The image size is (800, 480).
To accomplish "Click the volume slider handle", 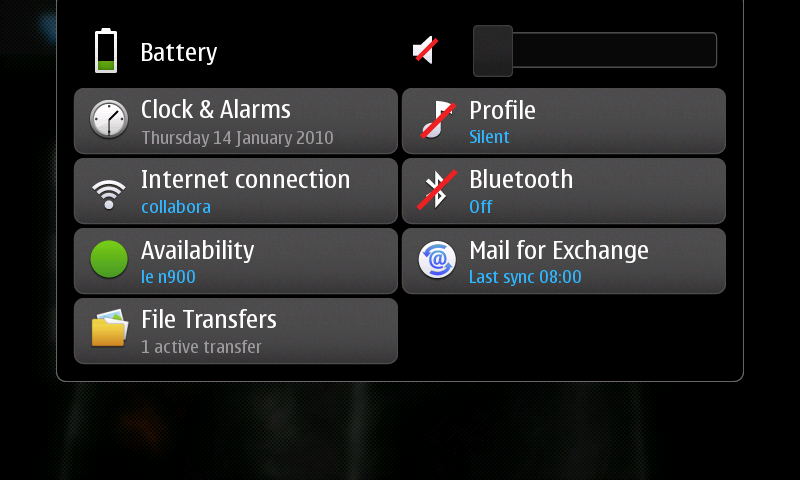I will click(x=493, y=51).
